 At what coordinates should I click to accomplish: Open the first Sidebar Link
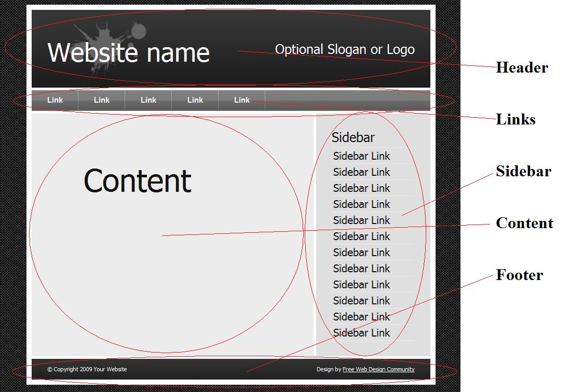(361, 156)
